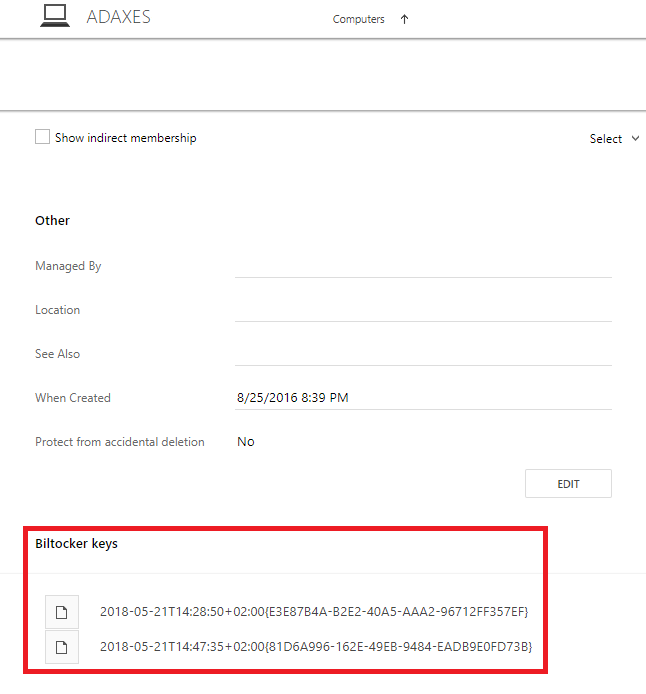Click the ADAXES computer name title
This screenshot has width=646, height=694.
point(119,17)
